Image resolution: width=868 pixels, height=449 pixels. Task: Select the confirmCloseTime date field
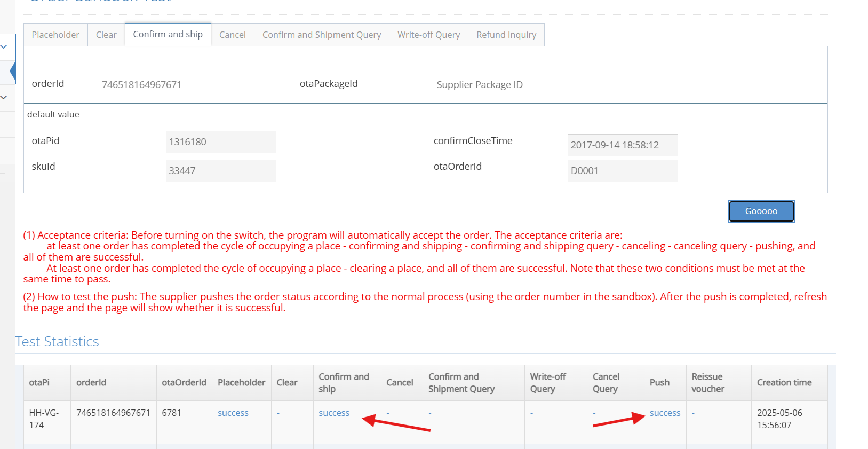(x=623, y=145)
